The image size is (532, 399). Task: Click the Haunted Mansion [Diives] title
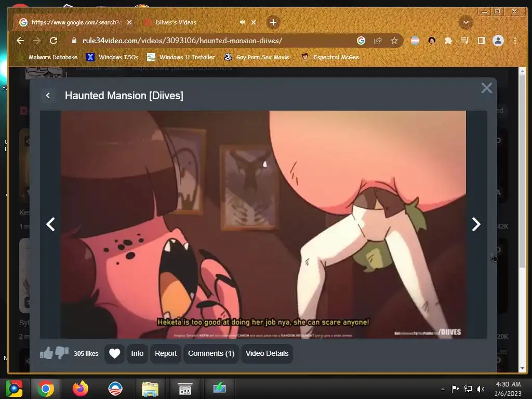click(x=124, y=96)
